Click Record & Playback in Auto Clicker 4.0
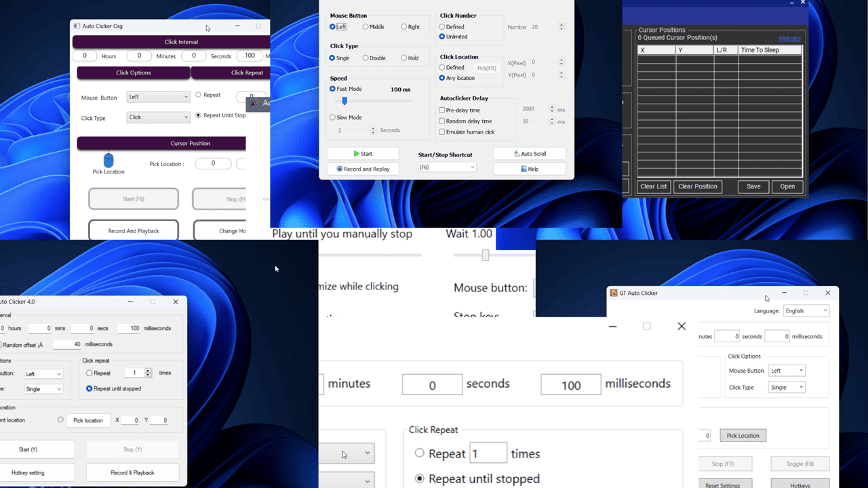Viewport: 868px width, 488px height. 132,472
